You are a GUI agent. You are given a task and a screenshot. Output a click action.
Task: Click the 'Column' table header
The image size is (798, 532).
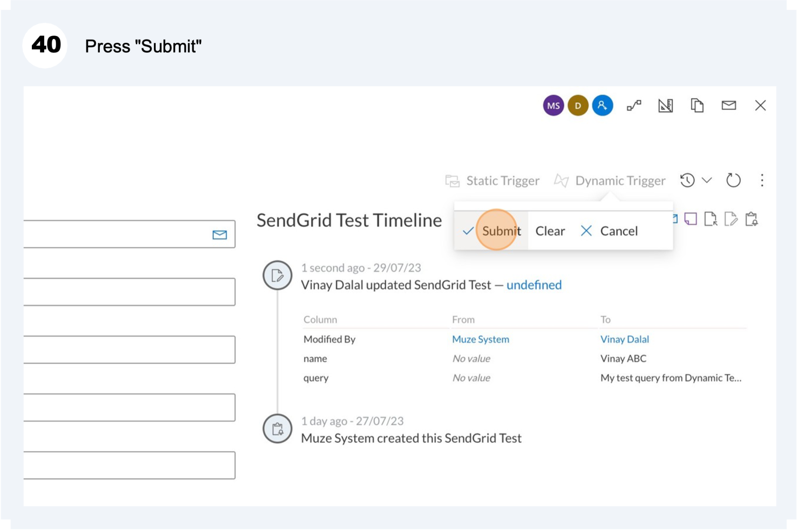click(320, 320)
